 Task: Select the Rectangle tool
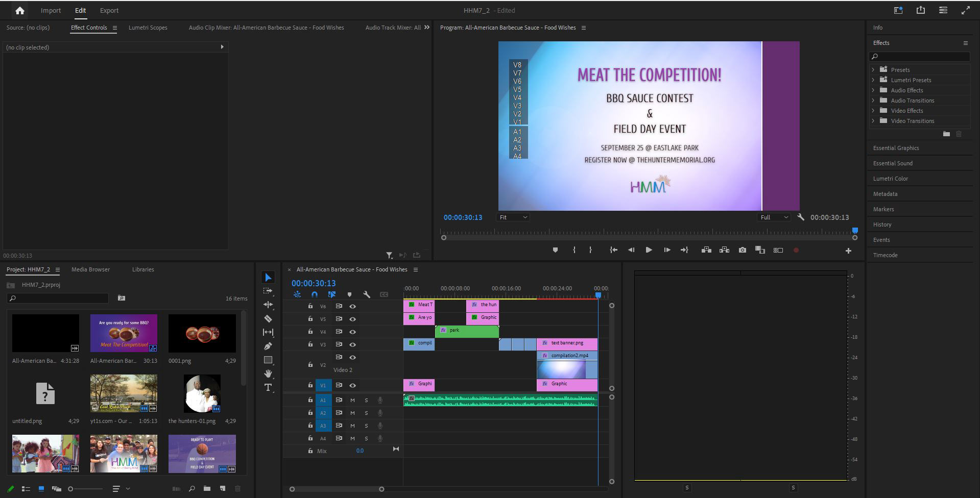(x=268, y=360)
